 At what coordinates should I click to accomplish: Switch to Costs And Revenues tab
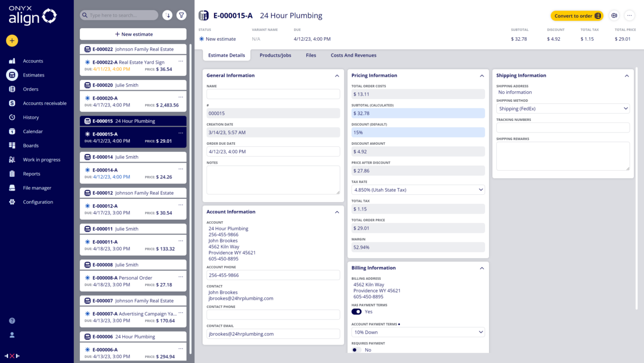click(354, 55)
